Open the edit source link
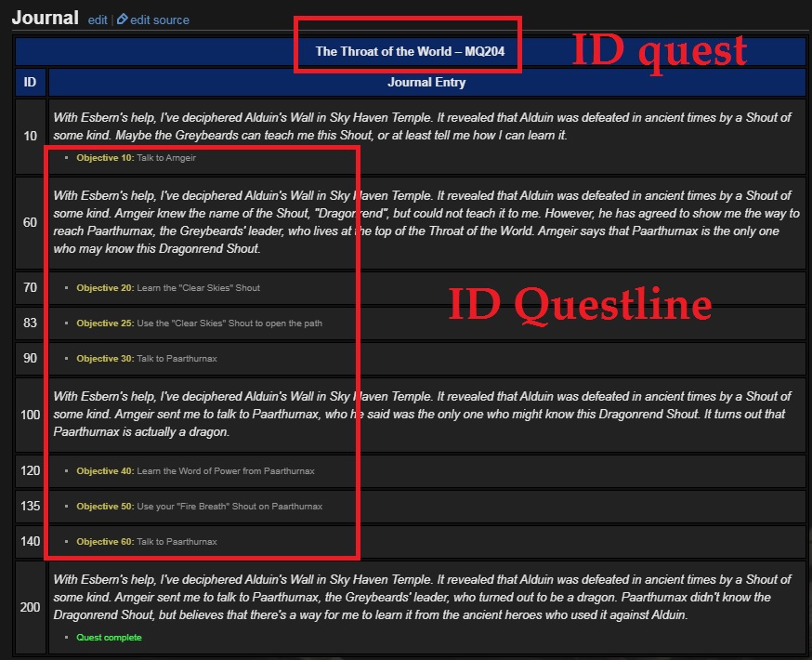 [160, 20]
